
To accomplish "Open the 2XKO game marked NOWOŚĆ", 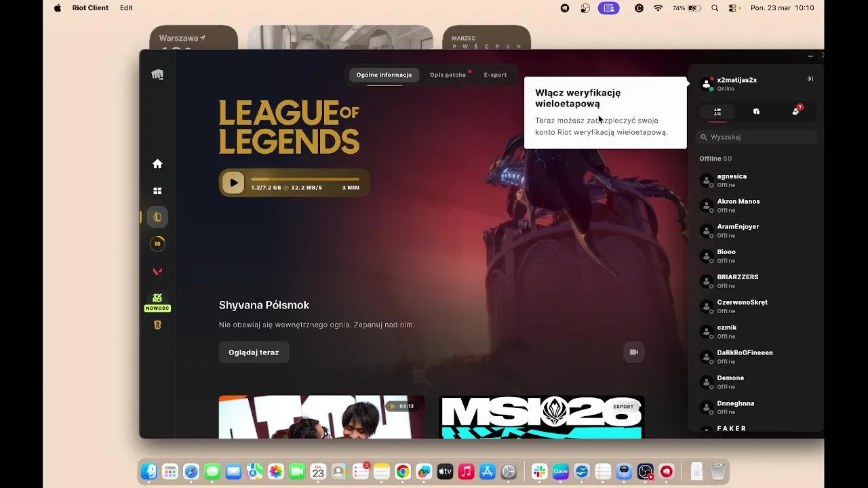I will [157, 302].
